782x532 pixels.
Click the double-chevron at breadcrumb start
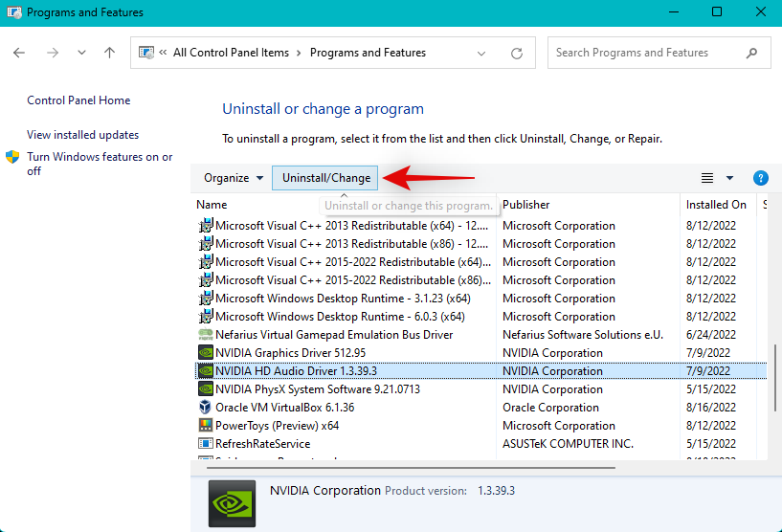[x=163, y=52]
